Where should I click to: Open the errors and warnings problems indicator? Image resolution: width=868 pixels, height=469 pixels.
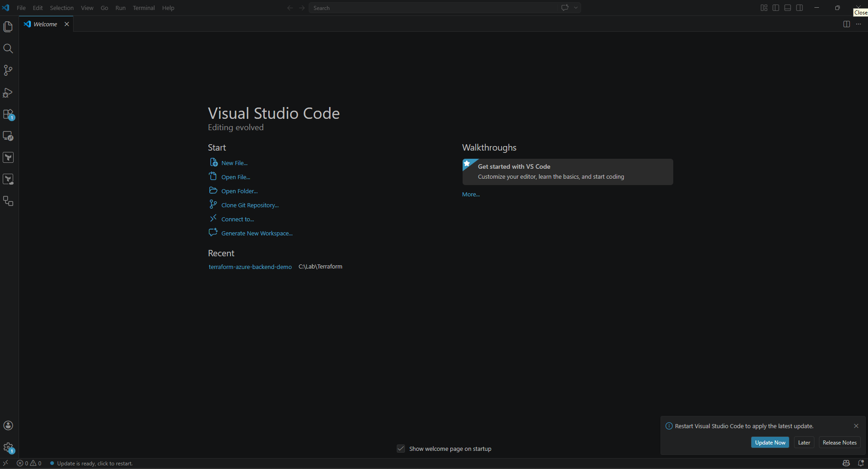coord(29,463)
